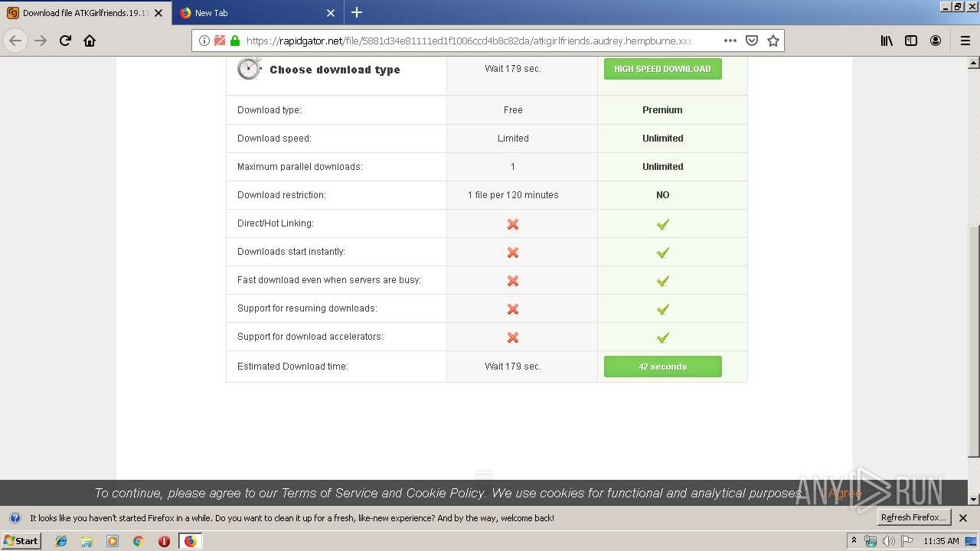Click 'Wait 179 sec.' in Estimated Download time row

(x=513, y=367)
